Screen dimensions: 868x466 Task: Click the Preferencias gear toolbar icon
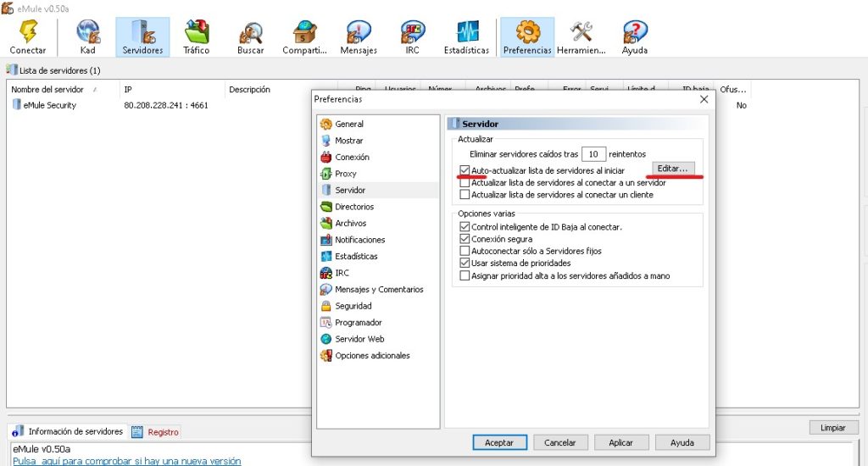tap(527, 37)
